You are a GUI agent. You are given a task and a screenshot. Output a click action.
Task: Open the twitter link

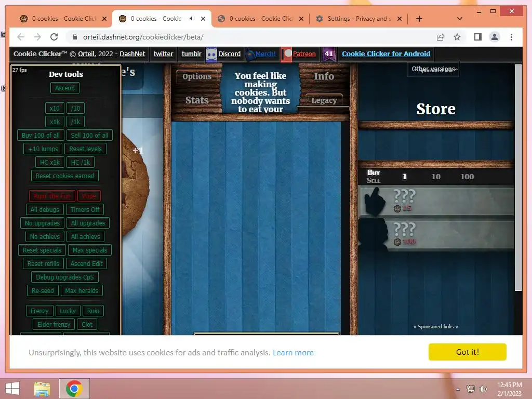pos(163,54)
